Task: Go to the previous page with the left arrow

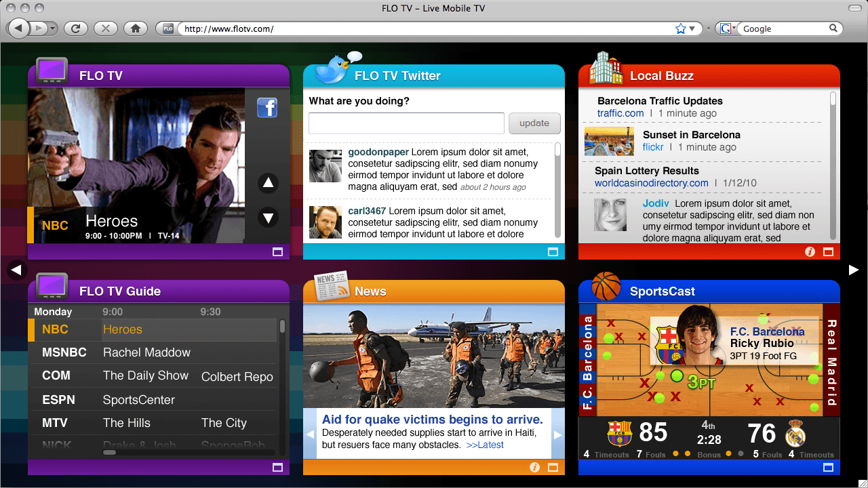Action: 16,270
